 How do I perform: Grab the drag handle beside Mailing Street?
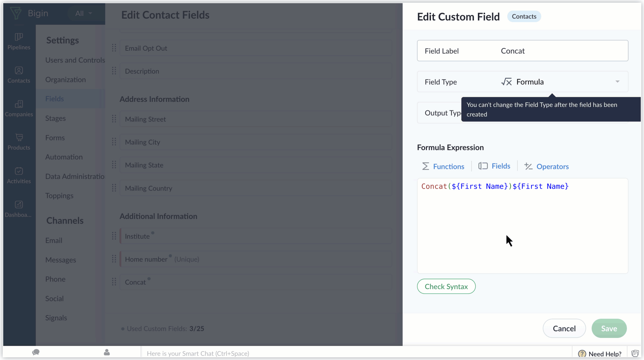(x=114, y=119)
